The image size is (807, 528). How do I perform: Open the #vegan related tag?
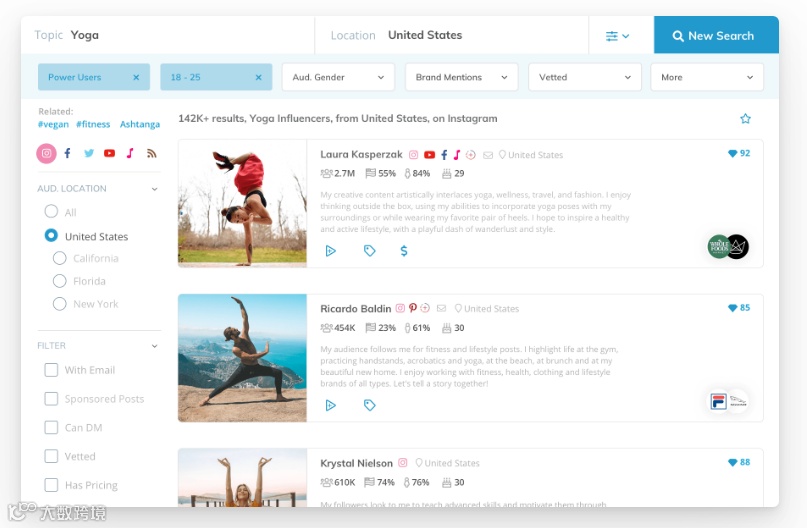pyautogui.click(x=53, y=124)
